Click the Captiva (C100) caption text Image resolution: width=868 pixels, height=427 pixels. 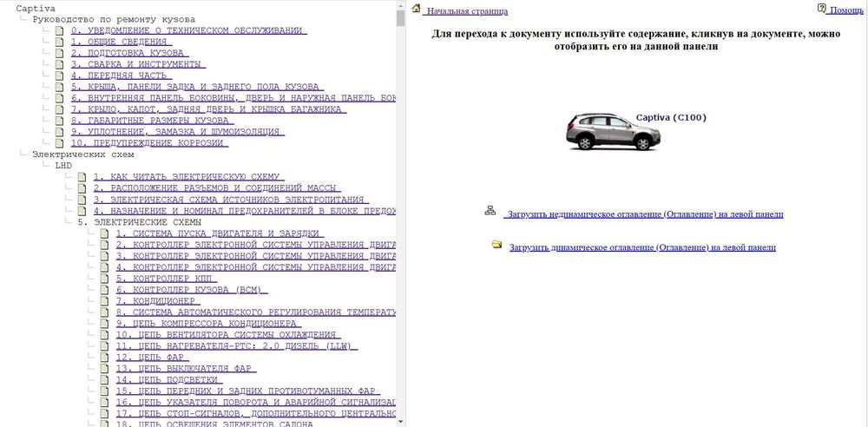pyautogui.click(x=671, y=117)
